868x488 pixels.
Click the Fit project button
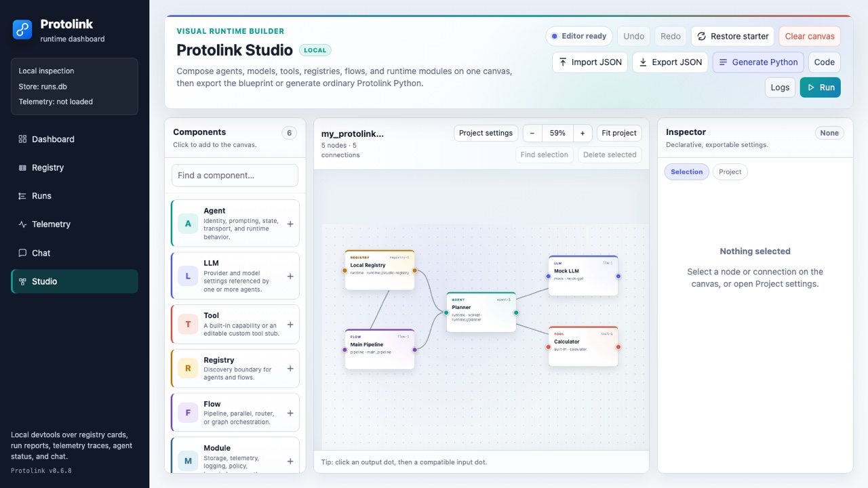pos(619,133)
